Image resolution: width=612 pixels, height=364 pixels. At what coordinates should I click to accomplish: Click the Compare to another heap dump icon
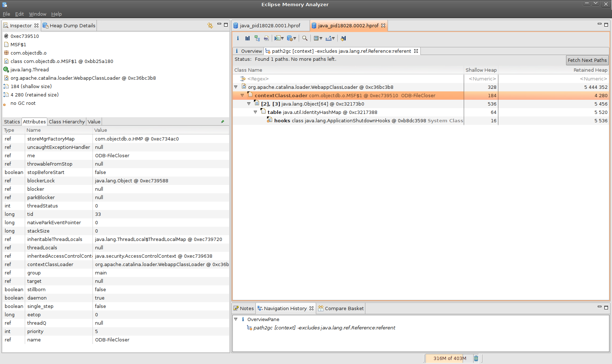(343, 38)
